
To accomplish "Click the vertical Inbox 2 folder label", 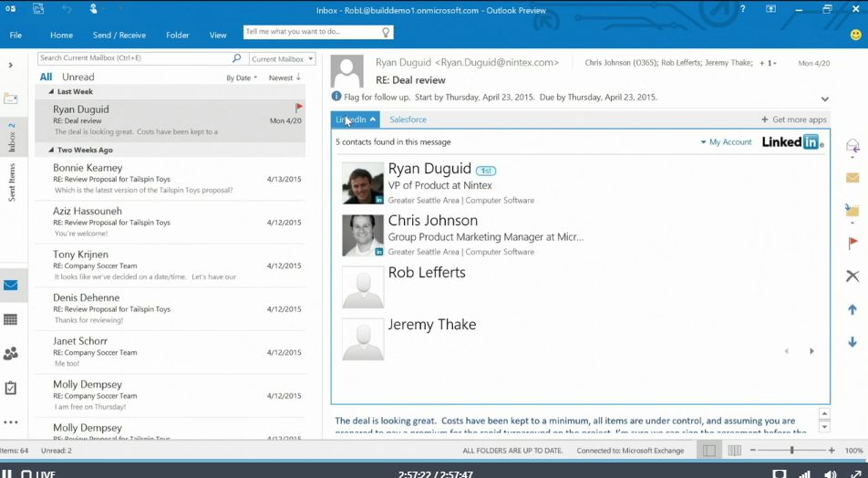I will coord(12,138).
